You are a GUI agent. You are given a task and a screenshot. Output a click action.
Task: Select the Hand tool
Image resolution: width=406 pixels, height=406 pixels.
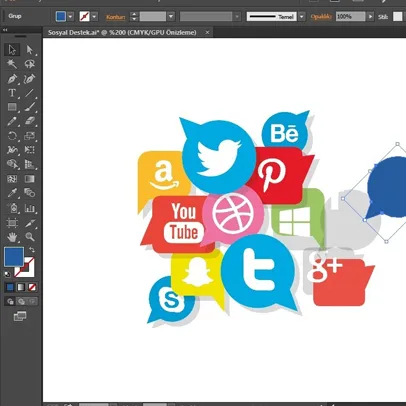click(12, 237)
